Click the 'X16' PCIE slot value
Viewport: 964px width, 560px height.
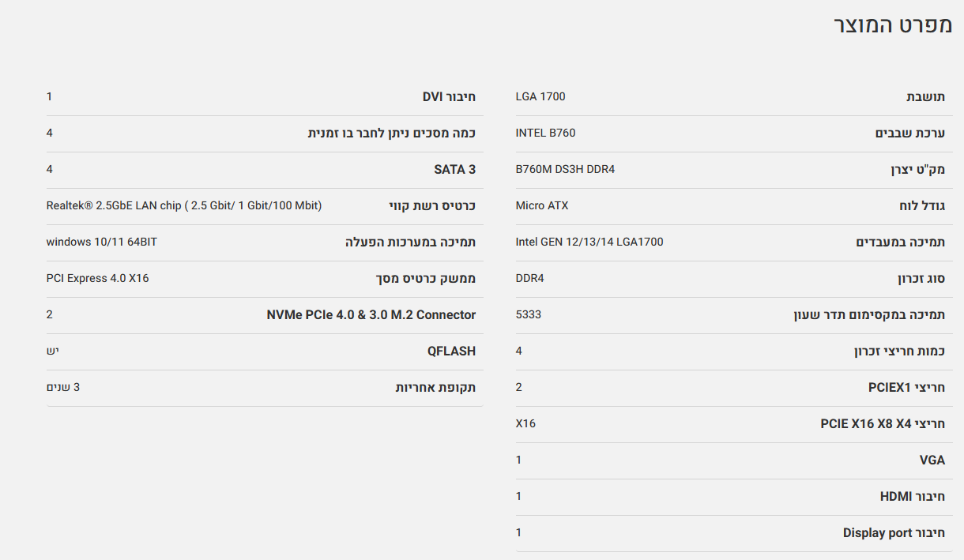pyautogui.click(x=525, y=424)
